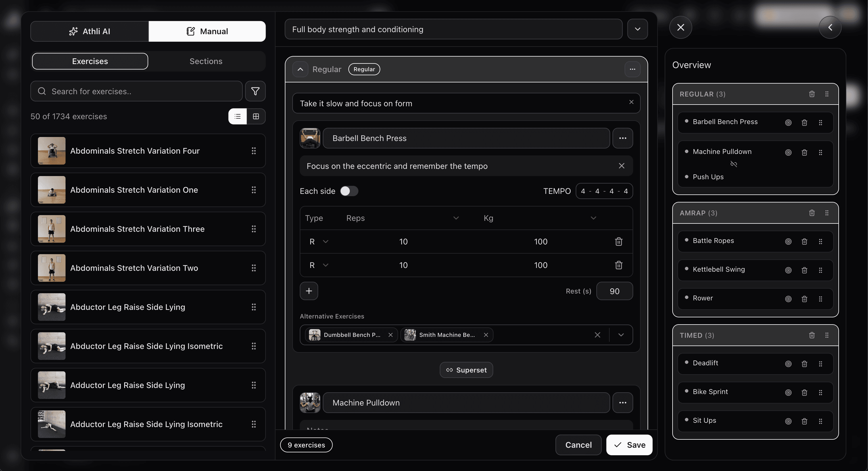Toggle superset targeting on Rower

(788, 299)
